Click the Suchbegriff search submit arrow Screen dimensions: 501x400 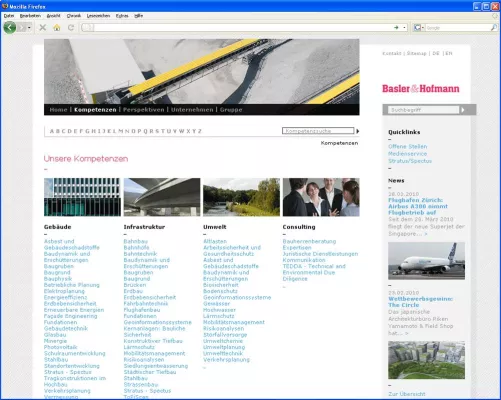463,110
